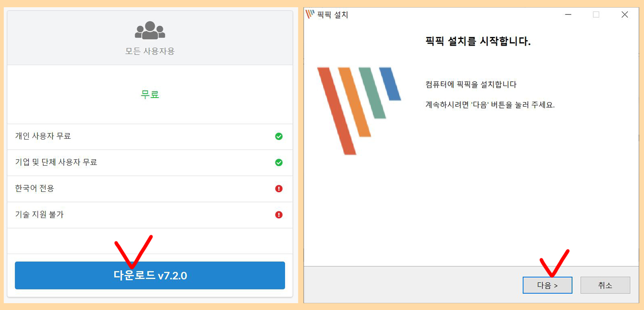This screenshot has height=310, width=644.
Task: Click the 컴퓨터에 픽픽을 설치합니다 text
Action: 471,84
